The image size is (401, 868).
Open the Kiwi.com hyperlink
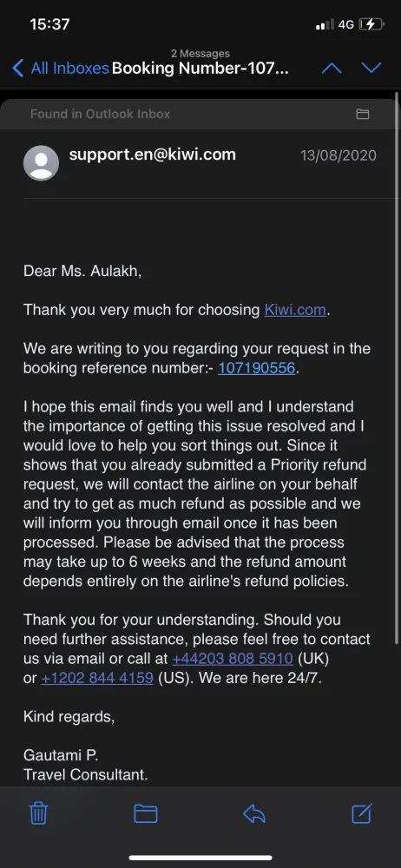295,310
